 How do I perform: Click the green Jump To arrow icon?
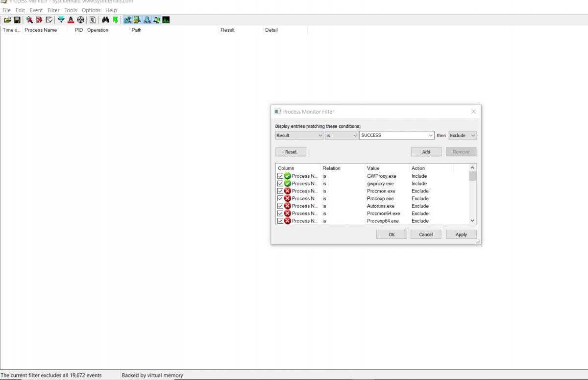(115, 20)
